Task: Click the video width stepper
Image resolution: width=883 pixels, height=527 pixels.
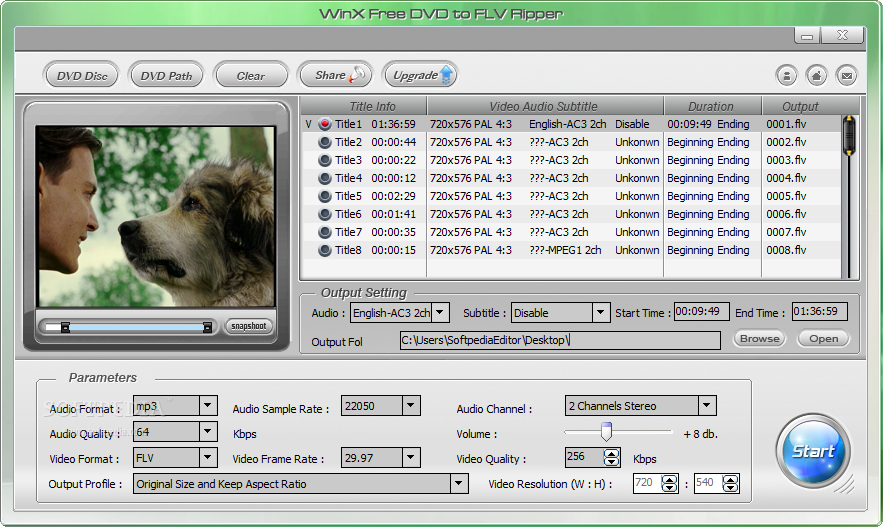Action: coord(670,483)
